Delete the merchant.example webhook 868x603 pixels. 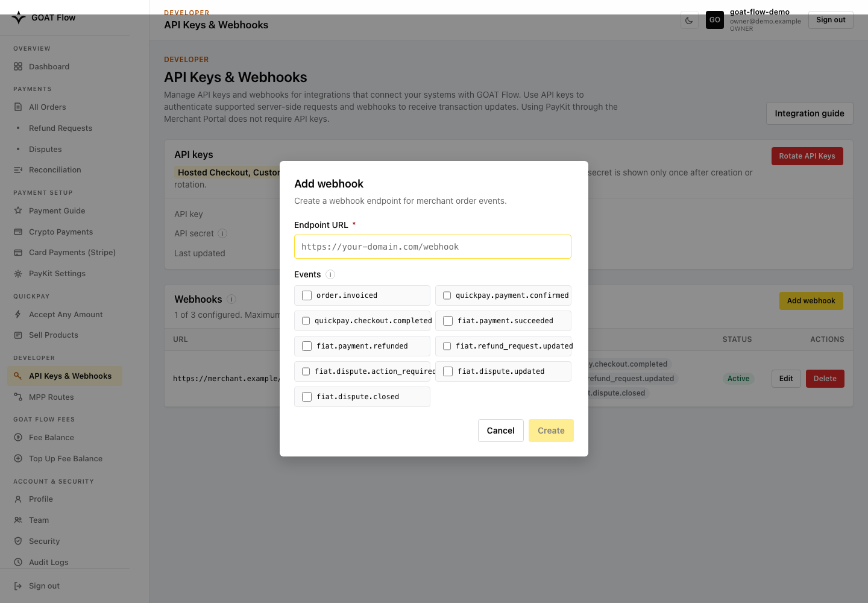pyautogui.click(x=825, y=379)
